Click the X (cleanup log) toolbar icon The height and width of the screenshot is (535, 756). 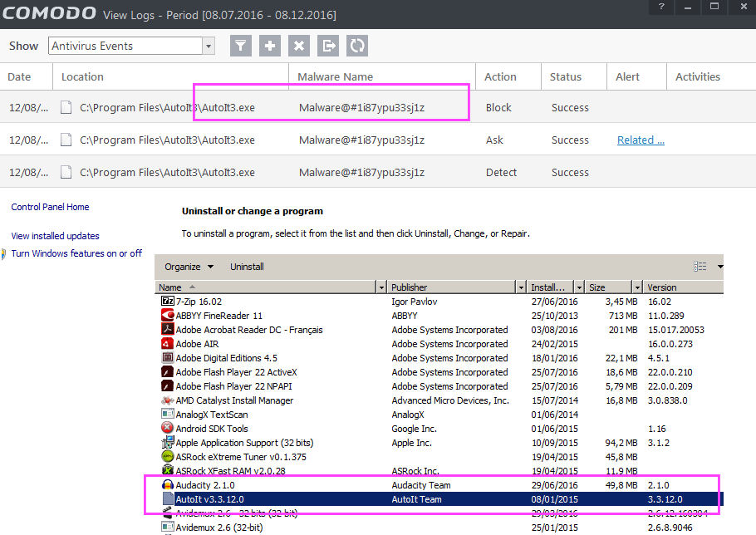(x=299, y=46)
